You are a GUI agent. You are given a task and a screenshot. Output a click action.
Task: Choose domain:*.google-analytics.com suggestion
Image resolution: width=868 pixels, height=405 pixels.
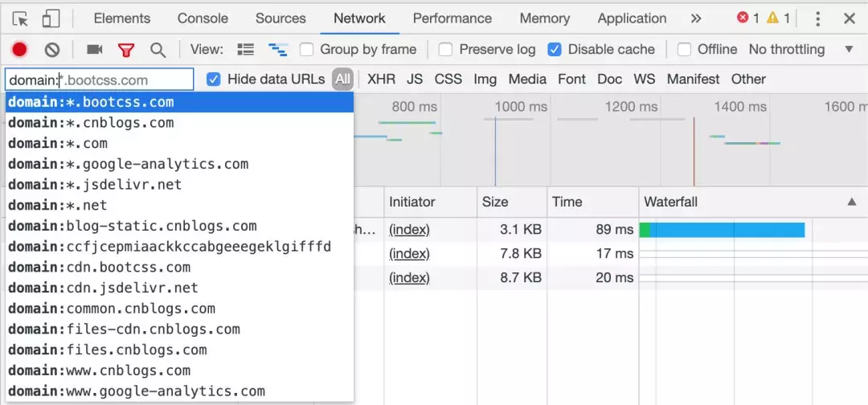click(x=179, y=164)
